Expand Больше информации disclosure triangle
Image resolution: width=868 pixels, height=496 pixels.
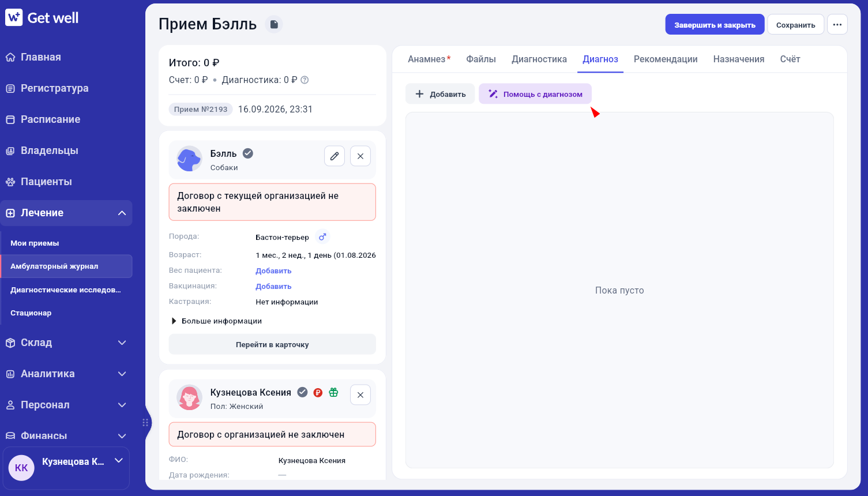(174, 321)
